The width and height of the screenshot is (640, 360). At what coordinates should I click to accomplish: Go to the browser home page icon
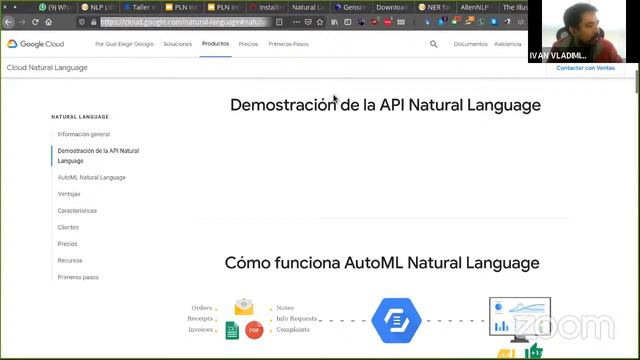49,22
